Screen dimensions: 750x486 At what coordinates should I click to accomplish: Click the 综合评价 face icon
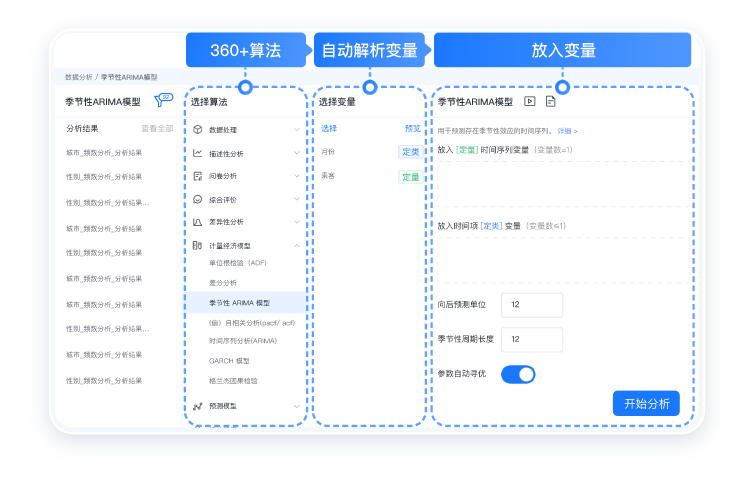[198, 199]
